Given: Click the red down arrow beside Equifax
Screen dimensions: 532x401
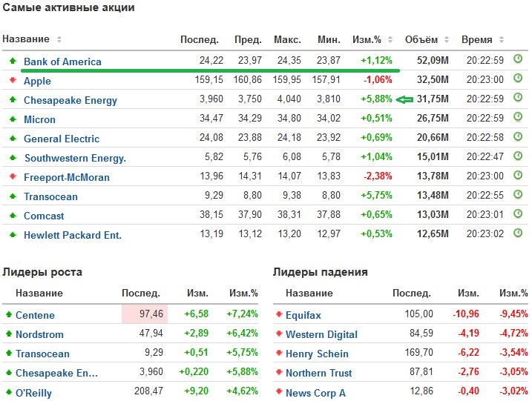Looking at the screenshot, I should pos(279,315).
